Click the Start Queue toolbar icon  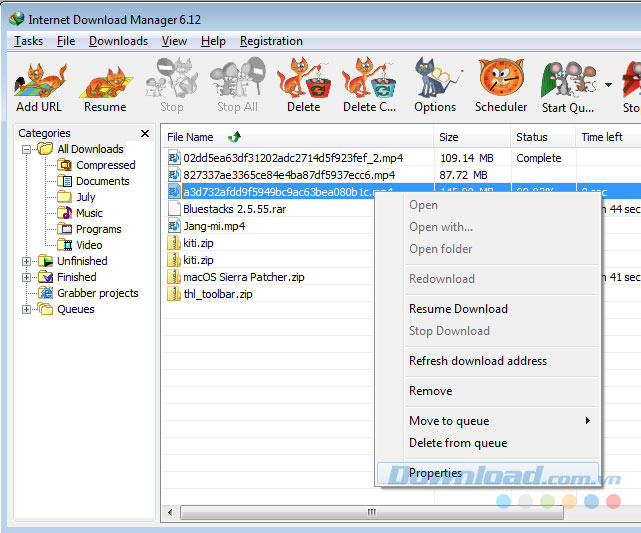click(x=568, y=87)
